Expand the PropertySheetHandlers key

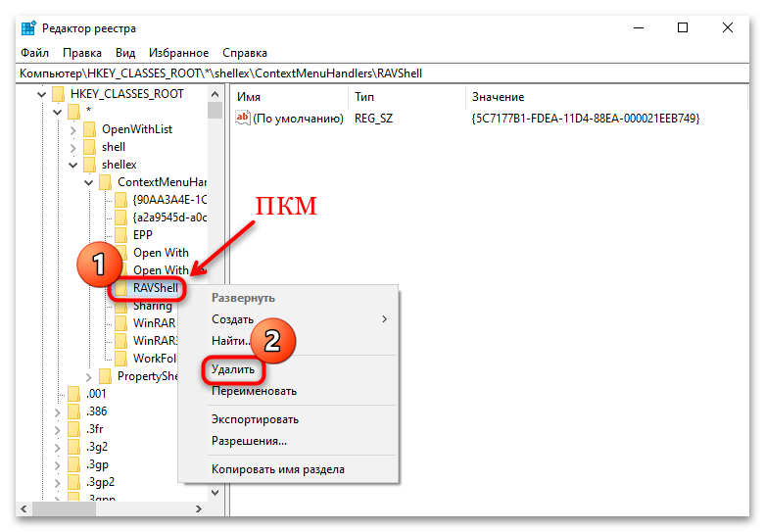tap(88, 377)
